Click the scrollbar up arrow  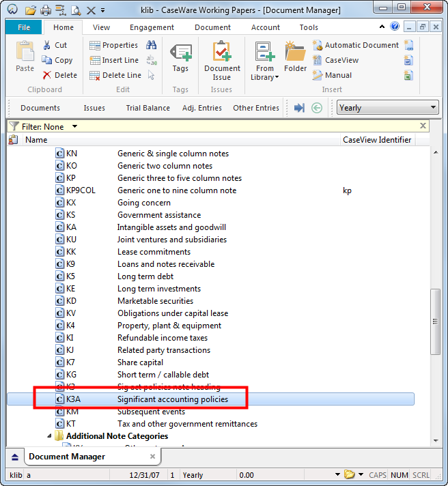[436, 152]
